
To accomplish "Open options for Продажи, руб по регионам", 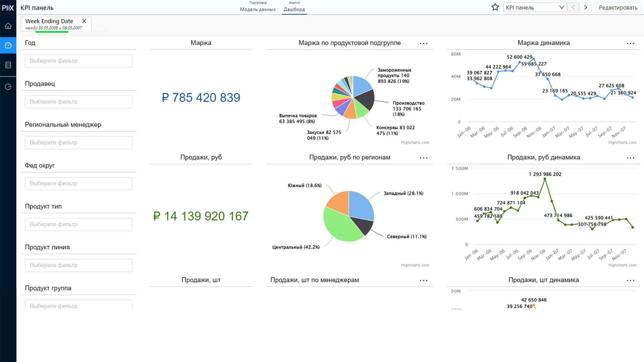I will point(424,158).
